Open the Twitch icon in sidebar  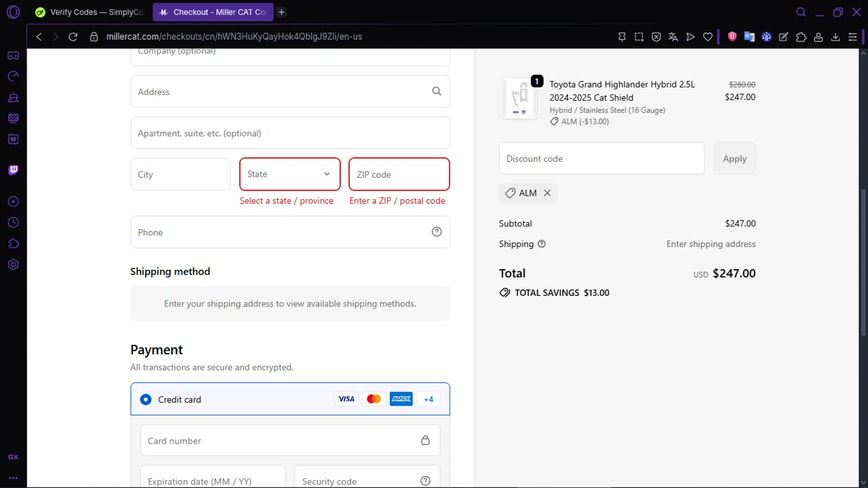pos(13,170)
